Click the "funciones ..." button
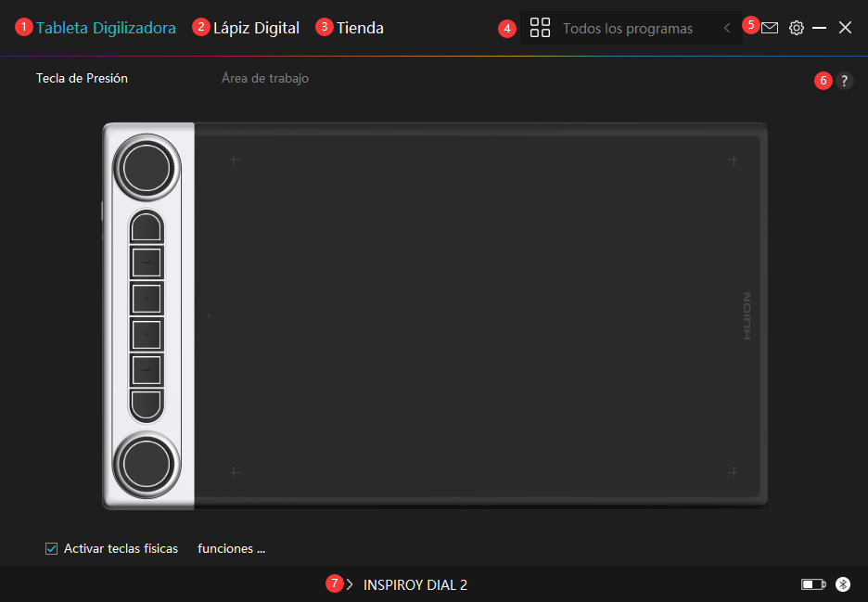The height and width of the screenshot is (602, 868). tap(231, 548)
